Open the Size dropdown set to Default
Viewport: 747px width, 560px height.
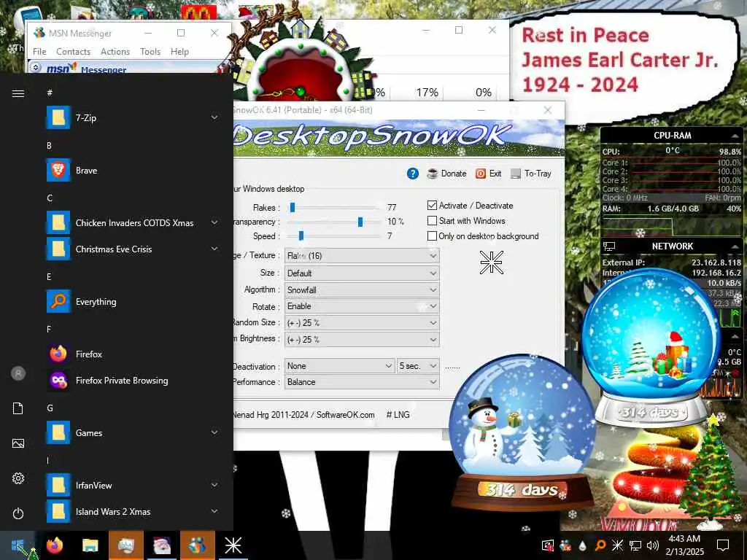[x=362, y=273]
